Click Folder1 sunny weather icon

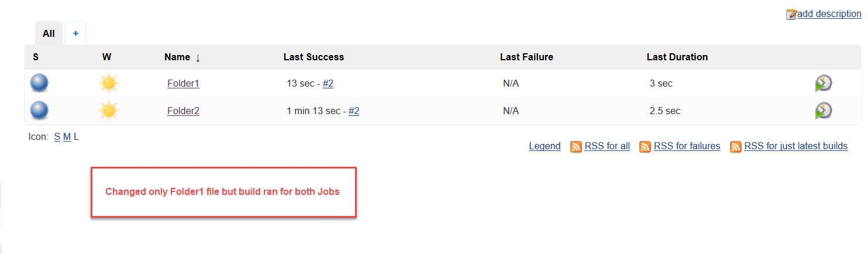pyautogui.click(x=108, y=83)
